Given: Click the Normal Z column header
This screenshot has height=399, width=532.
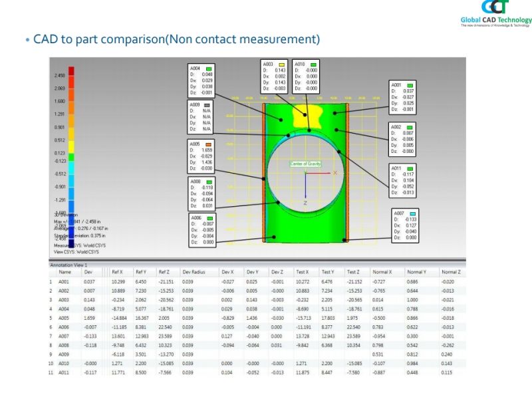Looking at the screenshot, I should tap(452, 272).
